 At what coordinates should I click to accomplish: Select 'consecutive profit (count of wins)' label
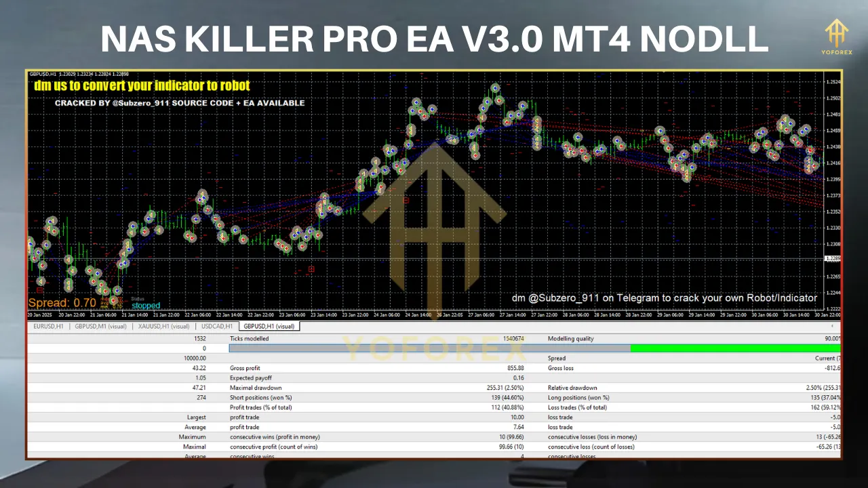[x=273, y=447]
